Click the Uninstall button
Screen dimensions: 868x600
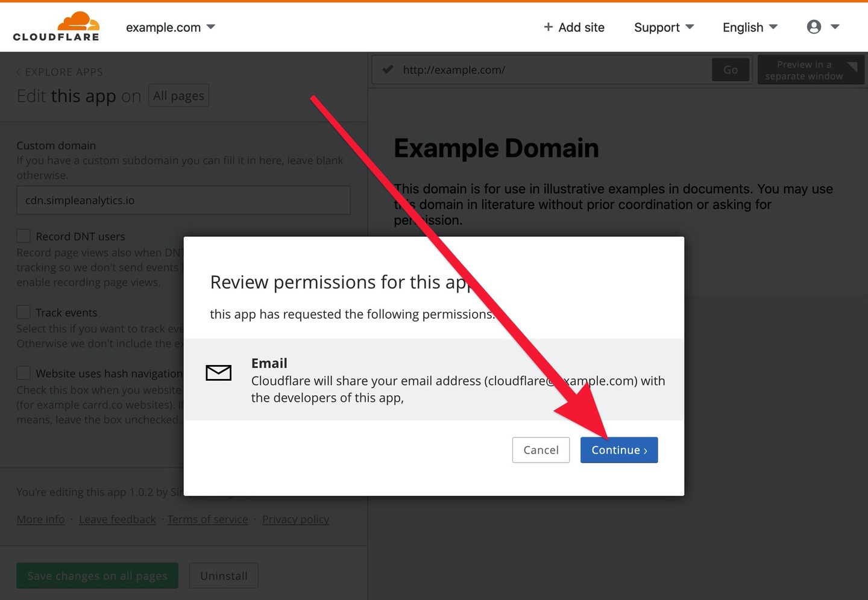click(224, 576)
